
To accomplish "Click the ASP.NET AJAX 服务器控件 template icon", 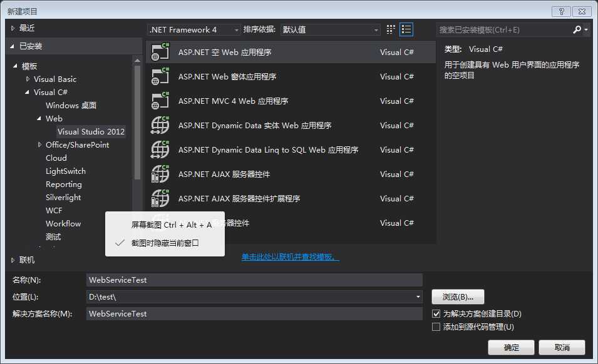I will tap(160, 174).
